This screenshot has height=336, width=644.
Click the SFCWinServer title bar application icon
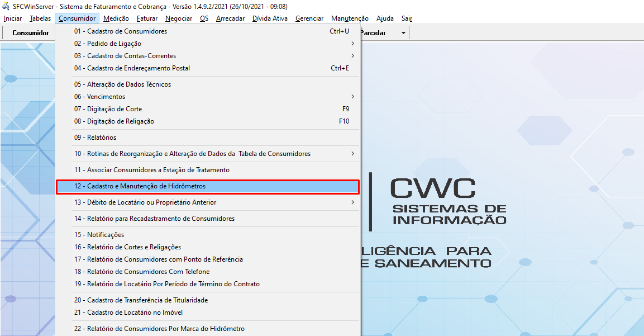(x=6, y=6)
